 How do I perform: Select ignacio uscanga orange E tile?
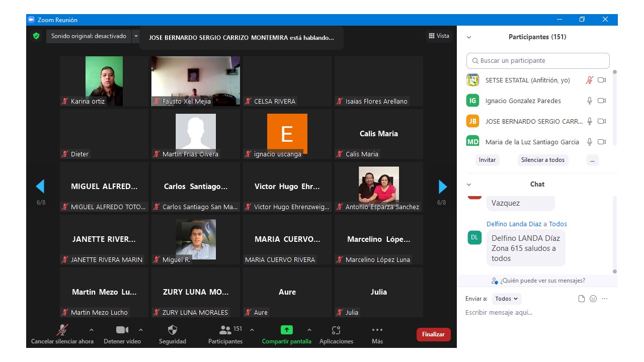pos(287,134)
